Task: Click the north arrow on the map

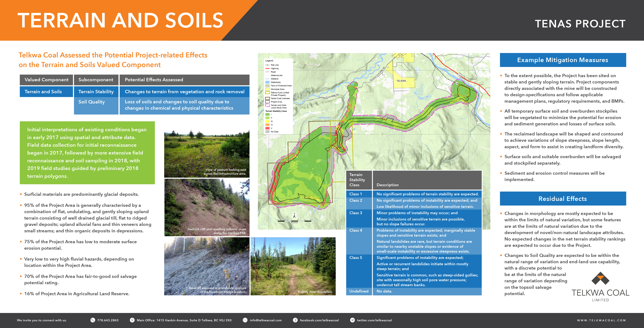Action: pos(294,215)
